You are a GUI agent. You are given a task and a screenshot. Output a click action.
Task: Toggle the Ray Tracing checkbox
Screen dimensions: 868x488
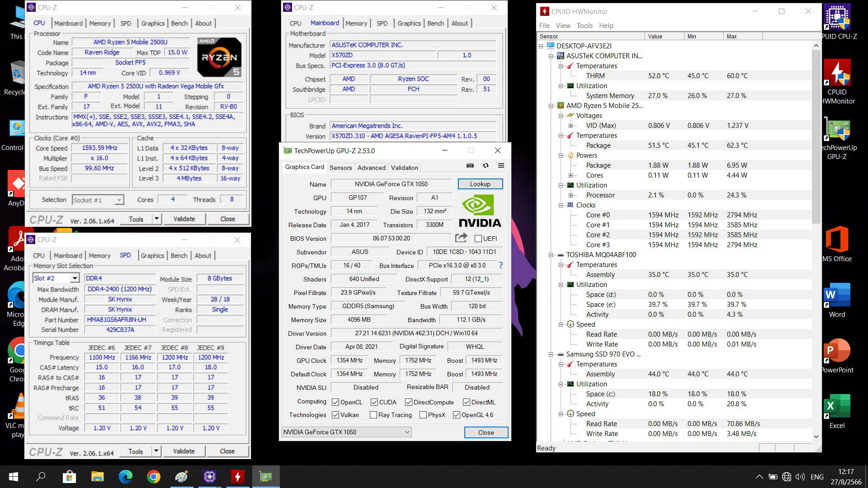click(373, 415)
